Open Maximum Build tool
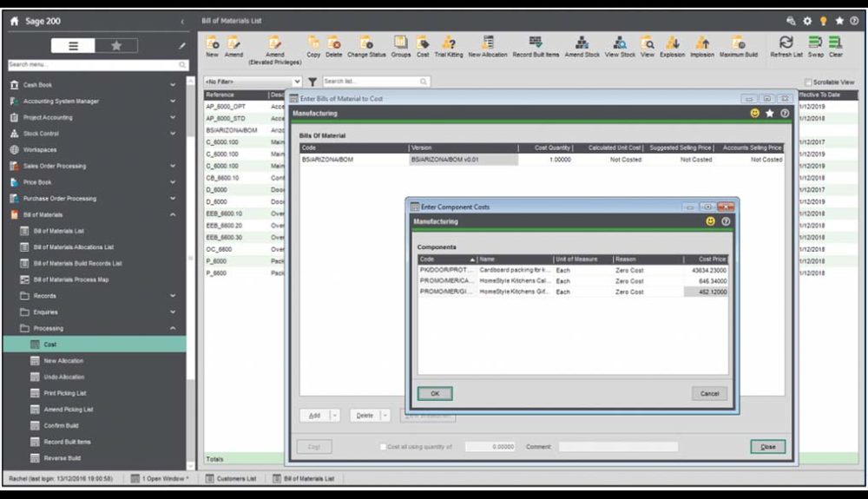This screenshot has height=499, width=868. click(x=739, y=47)
